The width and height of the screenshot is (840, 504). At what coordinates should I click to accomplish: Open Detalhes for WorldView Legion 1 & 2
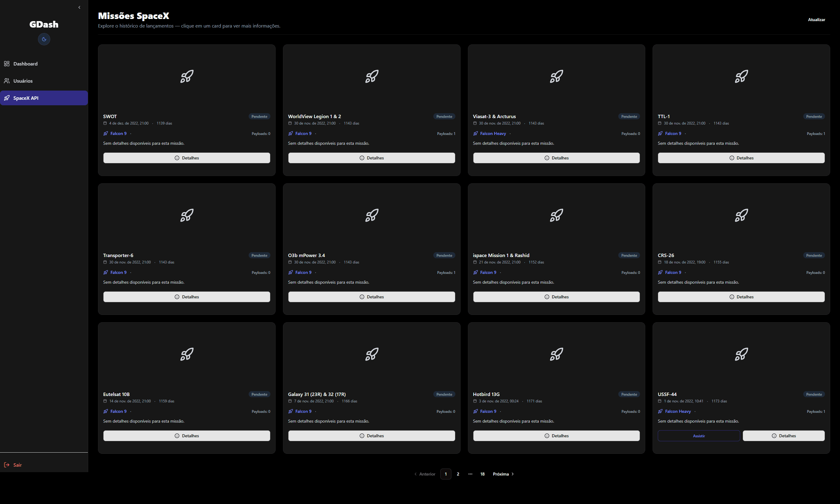371,158
